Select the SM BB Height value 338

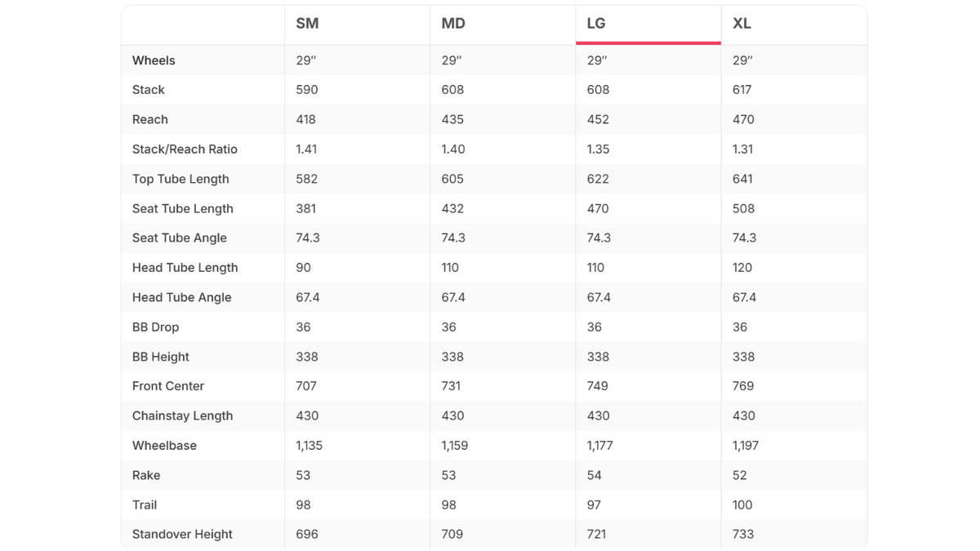click(x=307, y=357)
